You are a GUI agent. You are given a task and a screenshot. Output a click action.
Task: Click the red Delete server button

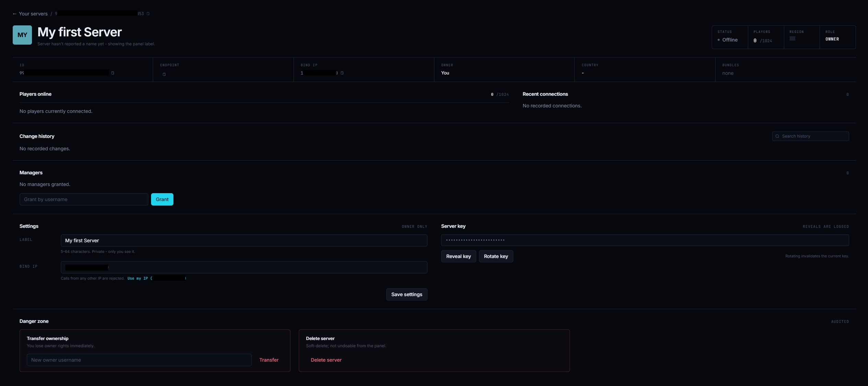[326, 360]
